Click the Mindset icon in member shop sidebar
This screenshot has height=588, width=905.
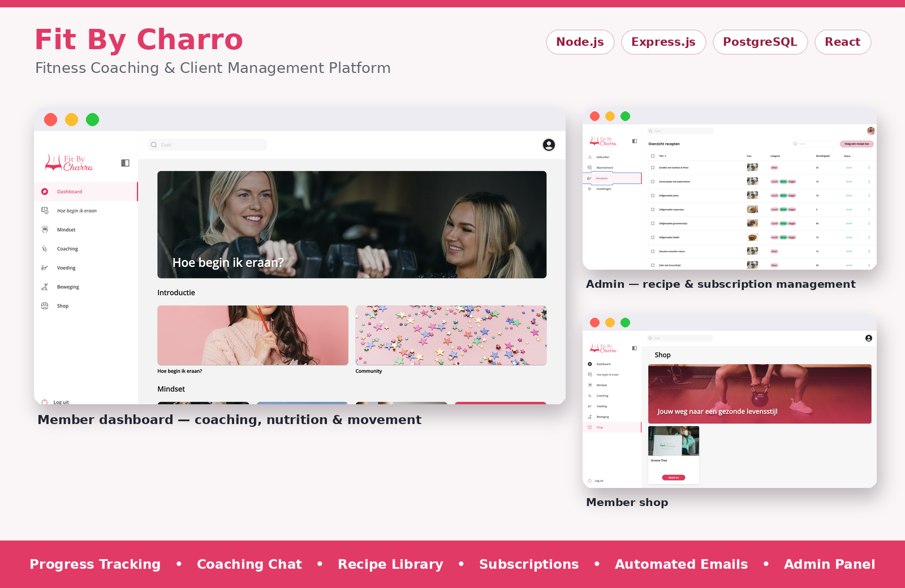click(590, 385)
